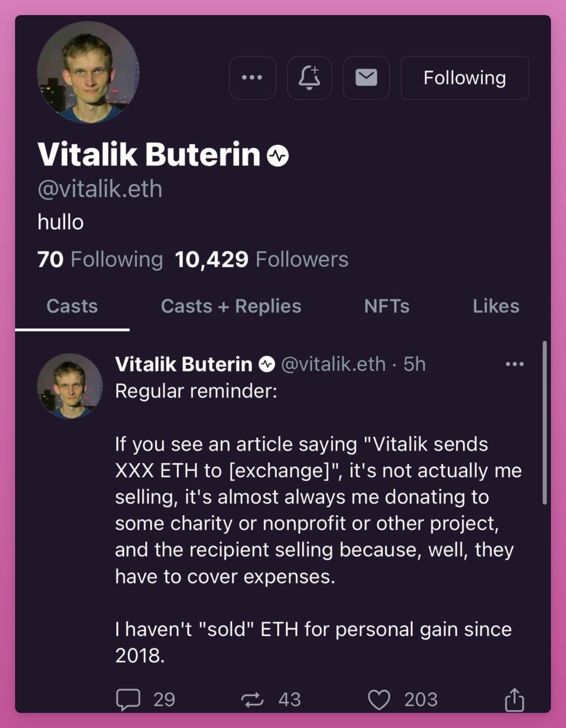Open the cast's three-dot options menu
Viewport: 566px width, 728px height.
click(x=515, y=363)
